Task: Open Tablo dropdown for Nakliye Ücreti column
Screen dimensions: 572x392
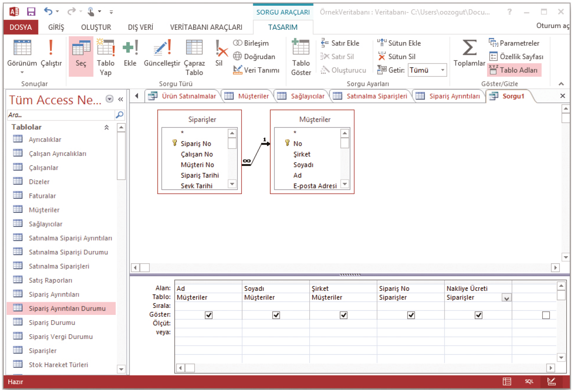Action: pyautogui.click(x=507, y=298)
